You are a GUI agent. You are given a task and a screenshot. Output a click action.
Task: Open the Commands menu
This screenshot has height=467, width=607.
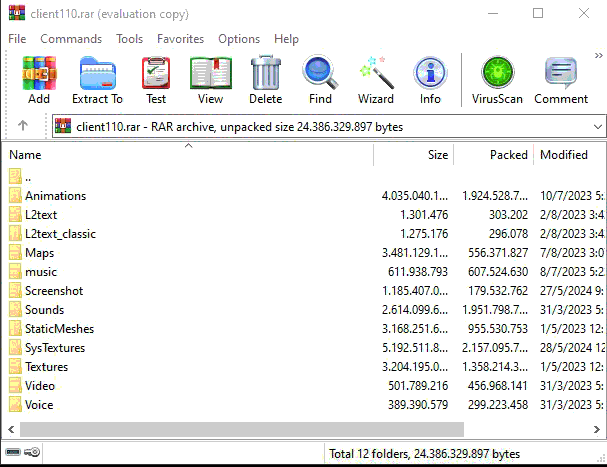click(71, 39)
